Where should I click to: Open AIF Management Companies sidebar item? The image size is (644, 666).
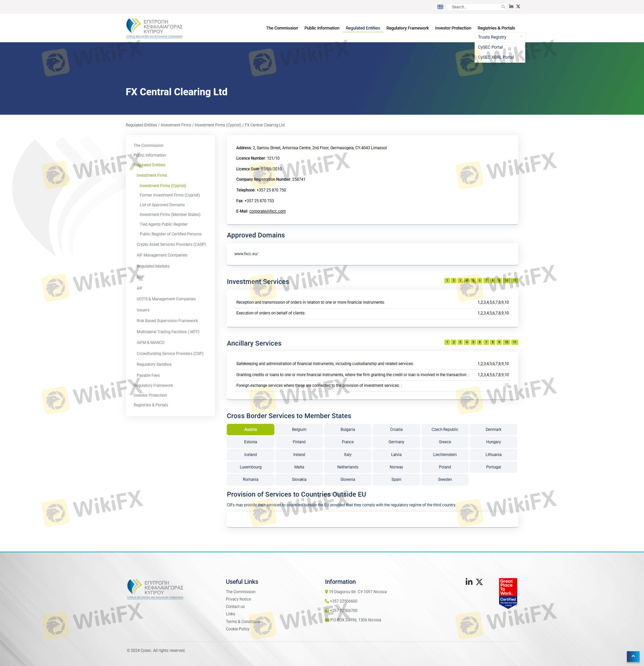[x=162, y=255]
